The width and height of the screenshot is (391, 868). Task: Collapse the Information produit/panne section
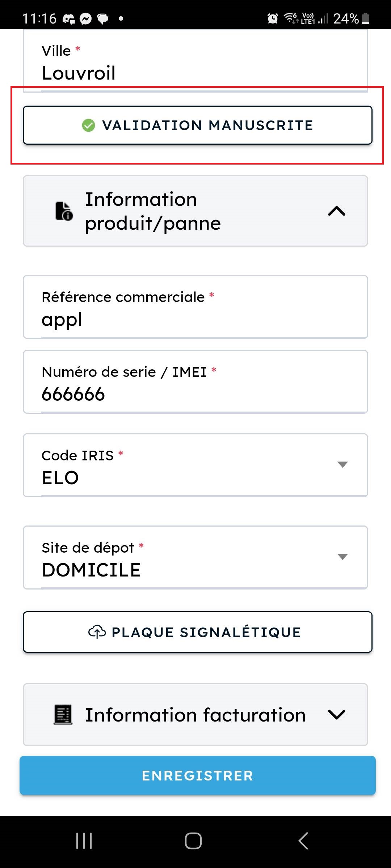click(336, 211)
